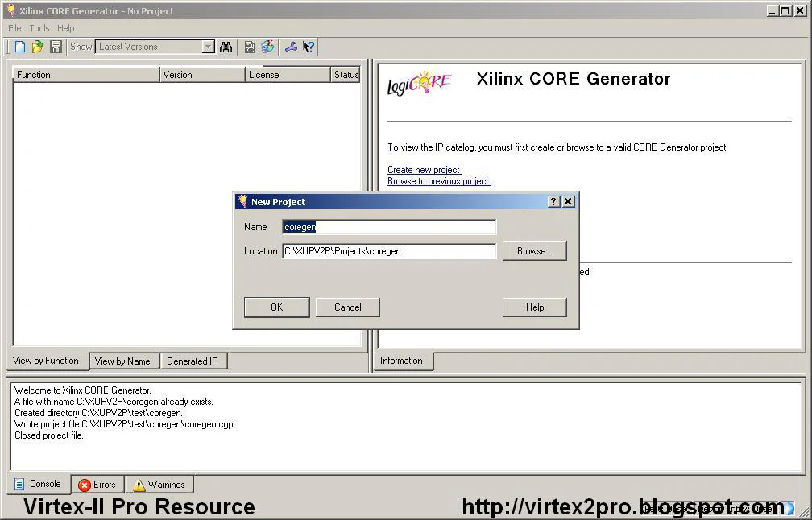
Task: Click the colorful globe icon in toolbar
Action: (x=267, y=47)
